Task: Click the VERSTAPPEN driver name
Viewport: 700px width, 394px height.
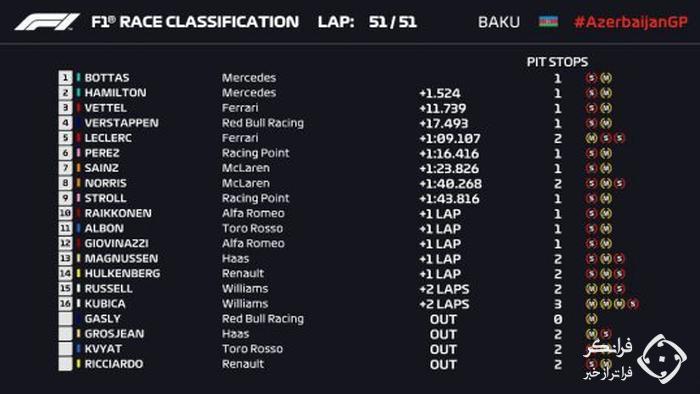Action: tap(121, 123)
